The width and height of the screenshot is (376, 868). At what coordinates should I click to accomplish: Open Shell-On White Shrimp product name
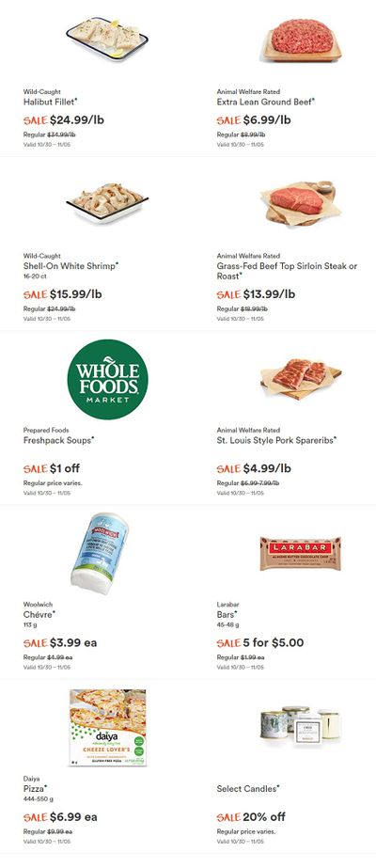click(70, 266)
